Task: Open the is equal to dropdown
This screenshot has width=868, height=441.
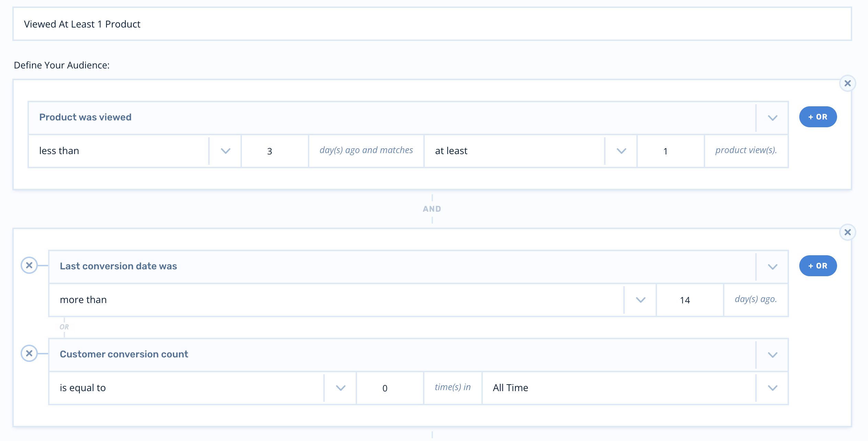Action: click(340, 388)
